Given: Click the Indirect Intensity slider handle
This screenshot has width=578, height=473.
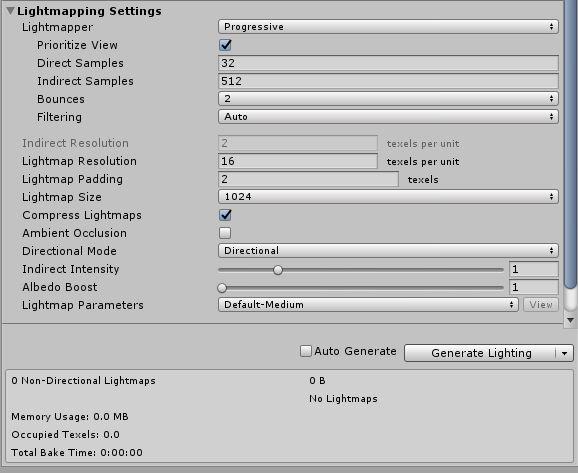Looking at the screenshot, I should click(278, 270).
